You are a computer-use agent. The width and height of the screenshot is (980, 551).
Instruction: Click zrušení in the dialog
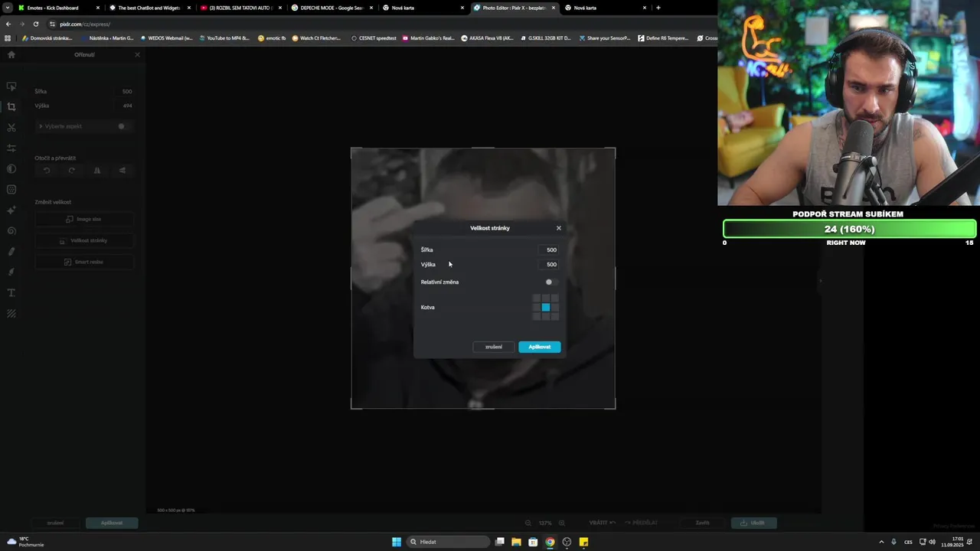(494, 347)
